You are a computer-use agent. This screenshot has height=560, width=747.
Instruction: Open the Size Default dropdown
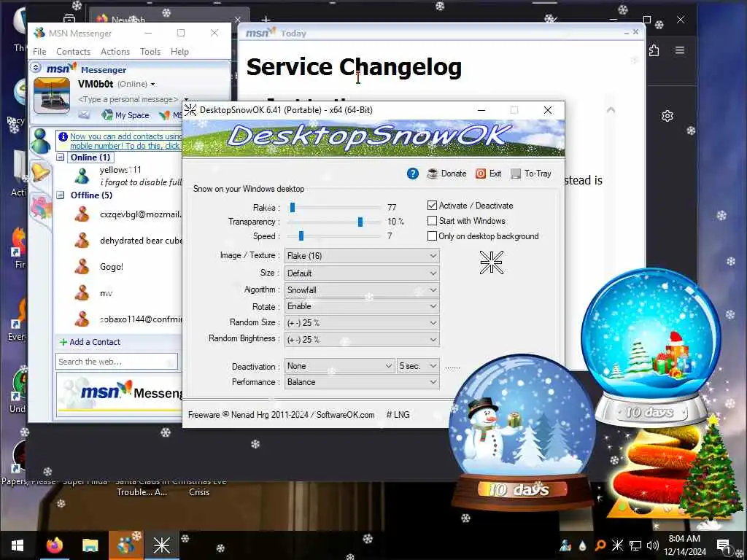(x=362, y=273)
